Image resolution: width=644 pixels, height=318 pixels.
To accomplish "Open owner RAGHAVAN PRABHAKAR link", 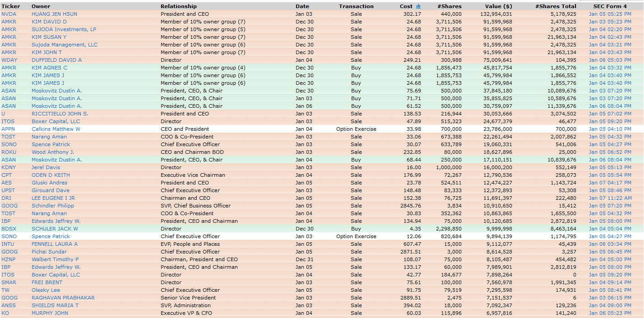I will pos(63,298).
